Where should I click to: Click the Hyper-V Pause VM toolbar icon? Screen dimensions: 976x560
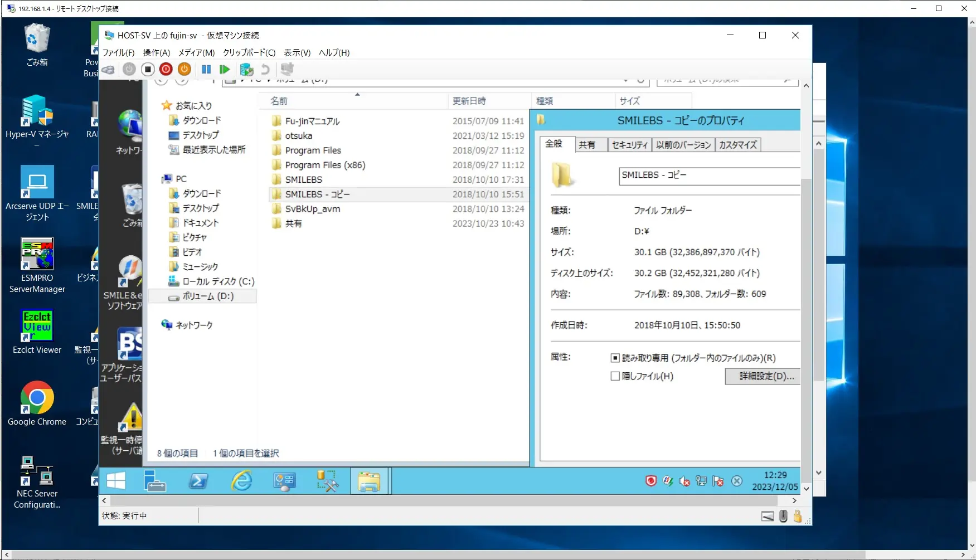click(206, 69)
